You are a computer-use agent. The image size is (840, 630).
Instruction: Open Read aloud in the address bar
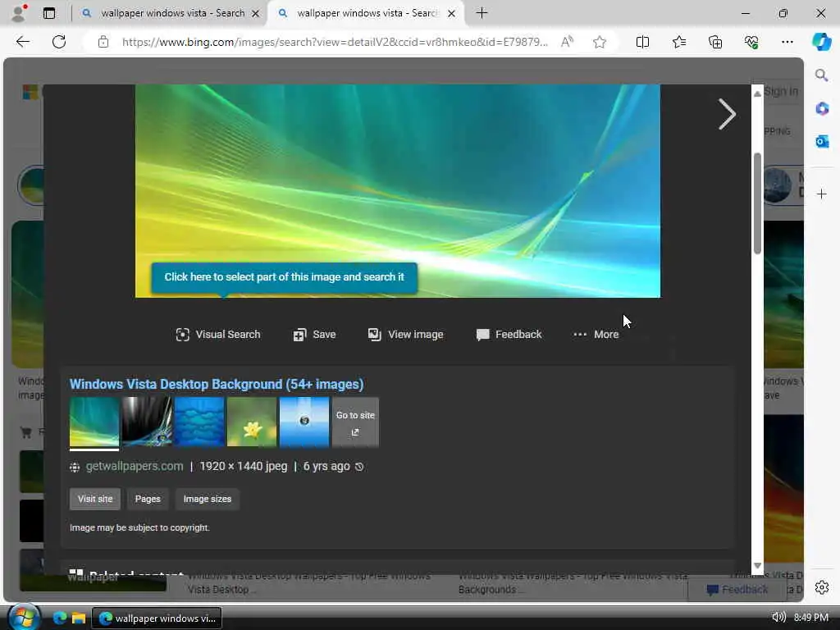[x=567, y=42]
